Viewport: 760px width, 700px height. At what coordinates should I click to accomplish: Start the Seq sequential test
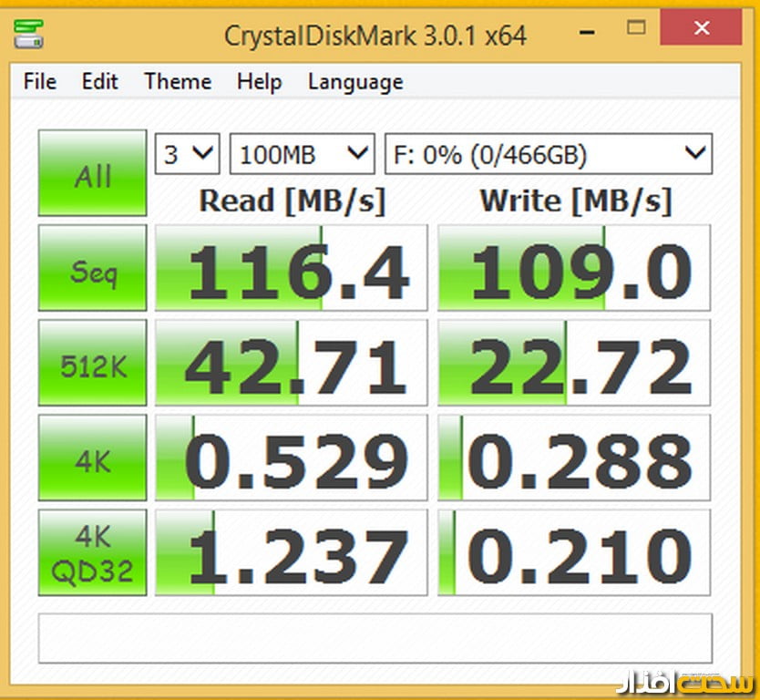coord(92,268)
